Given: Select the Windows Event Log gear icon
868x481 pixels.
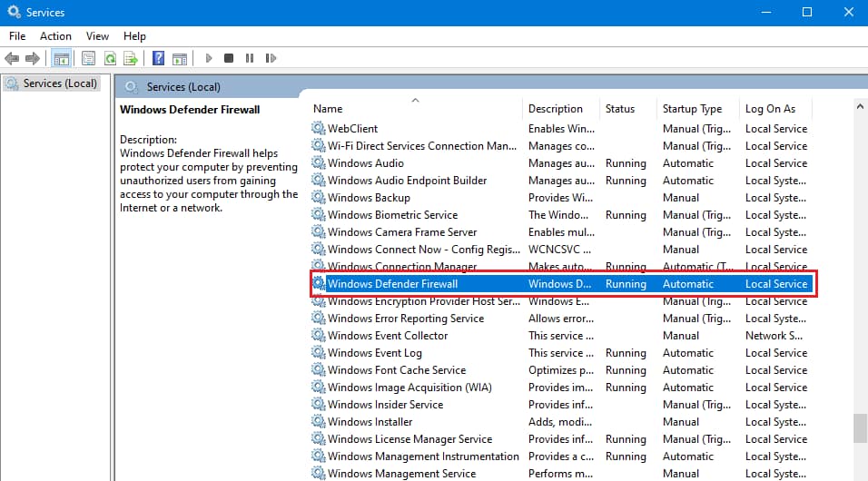Looking at the screenshot, I should tap(319, 352).
